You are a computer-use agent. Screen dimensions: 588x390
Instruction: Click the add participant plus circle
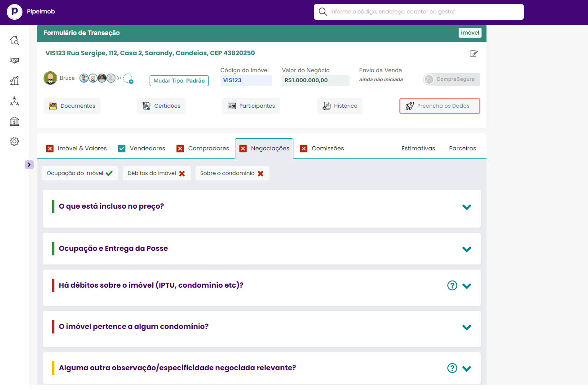[x=128, y=79]
